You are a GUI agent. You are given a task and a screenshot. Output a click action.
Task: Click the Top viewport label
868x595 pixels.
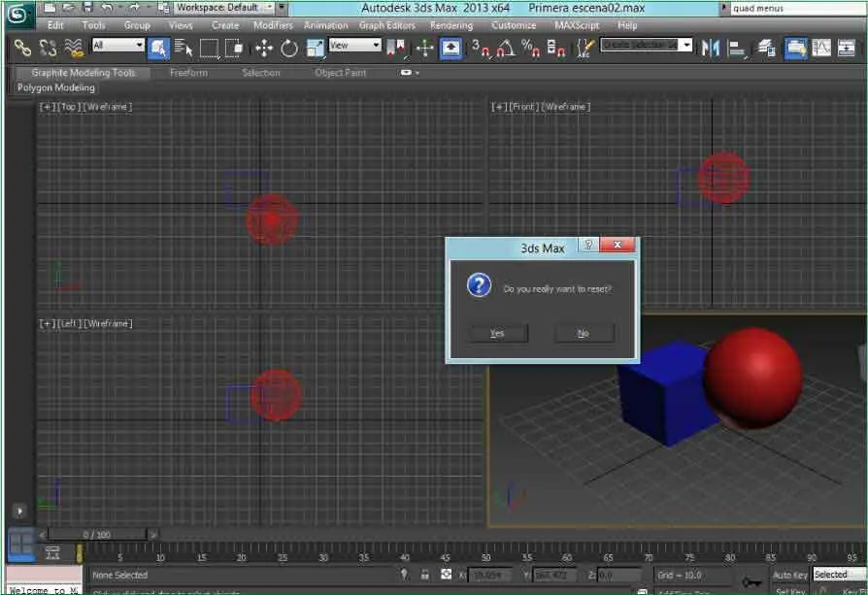[x=68, y=106]
